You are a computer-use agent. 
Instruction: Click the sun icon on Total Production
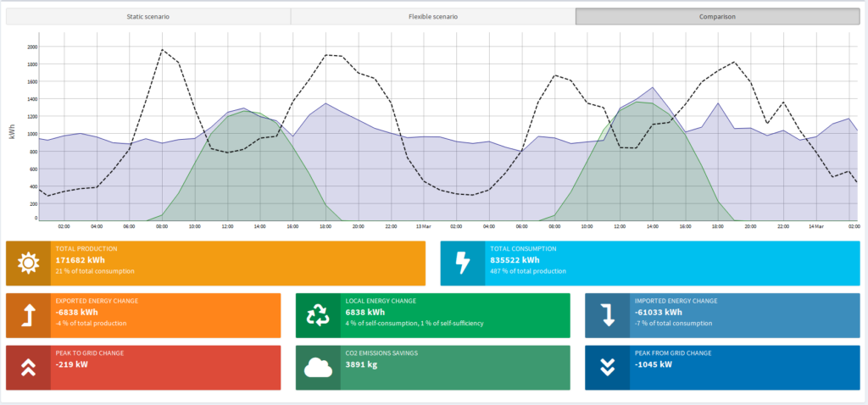(x=29, y=264)
